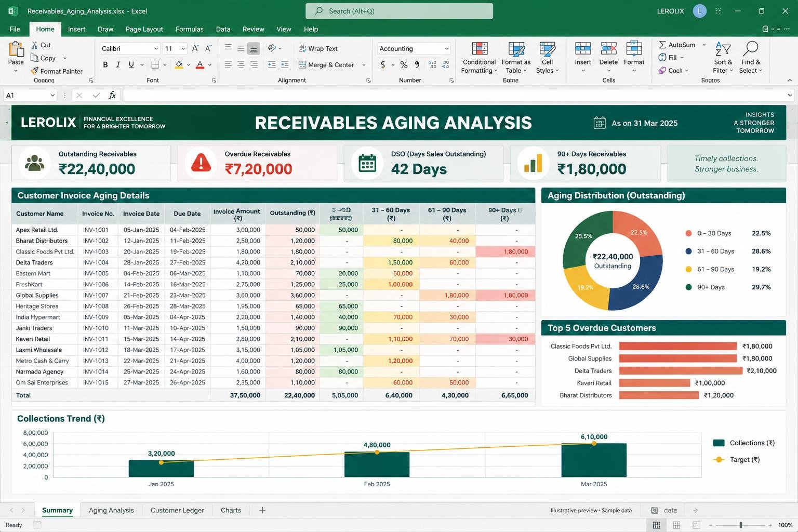
Task: Toggle Underline formatting
Action: click(131, 65)
